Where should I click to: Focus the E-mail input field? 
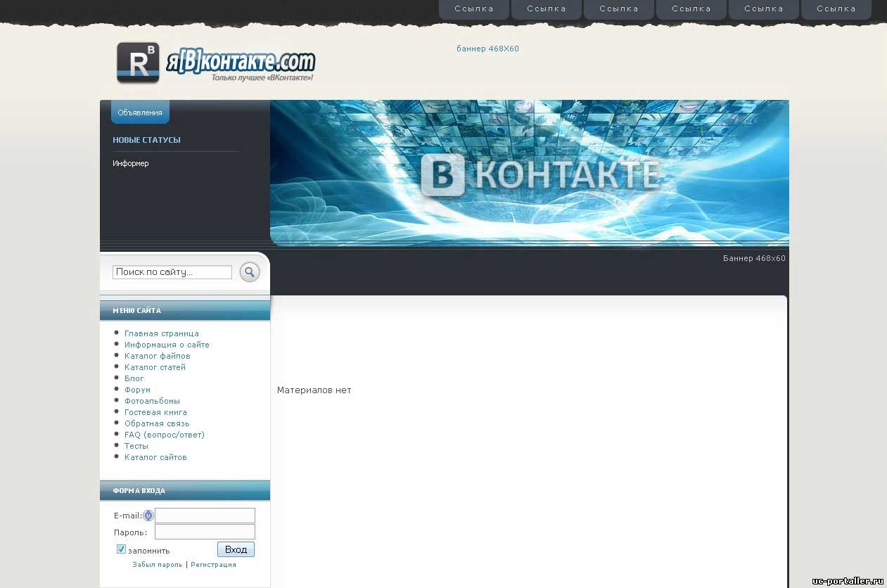pos(205,516)
